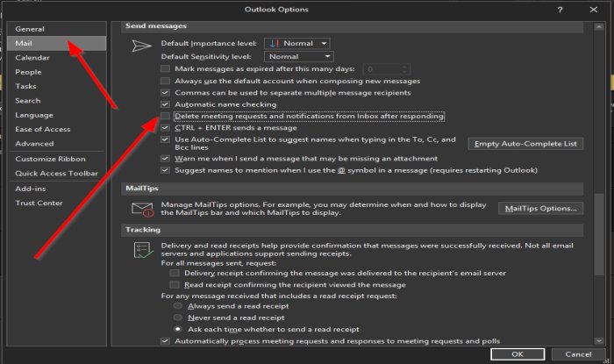Image resolution: width=614 pixels, height=364 pixels.
Task: Click the help question mark icon
Action: click(x=560, y=10)
